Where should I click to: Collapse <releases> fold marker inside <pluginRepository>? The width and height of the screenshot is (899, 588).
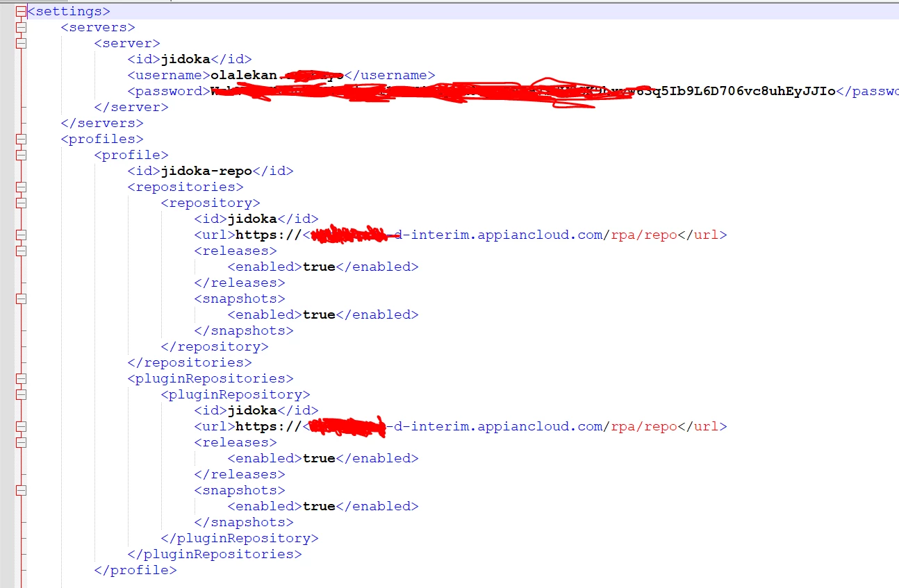click(x=21, y=442)
